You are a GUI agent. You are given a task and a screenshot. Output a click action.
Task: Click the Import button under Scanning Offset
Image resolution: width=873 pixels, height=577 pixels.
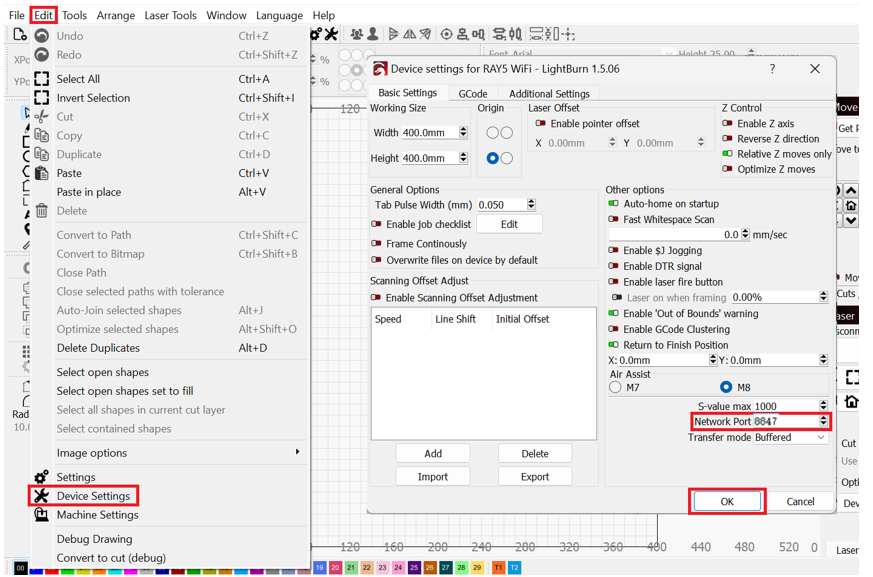coord(433,477)
